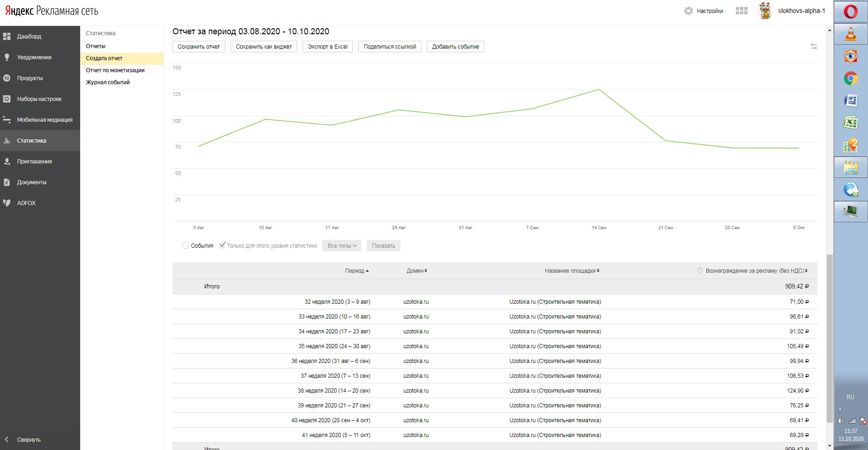Open the Monetization report menu item

(115, 70)
